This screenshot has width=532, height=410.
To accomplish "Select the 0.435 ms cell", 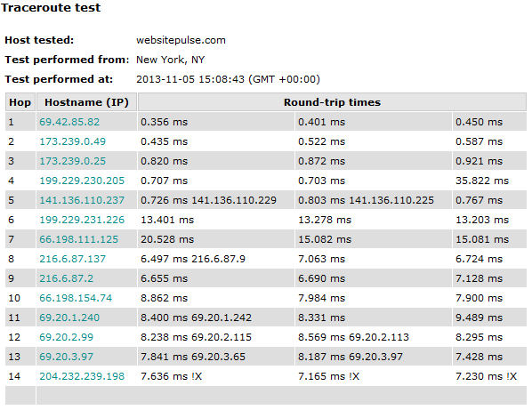I will [216, 141].
